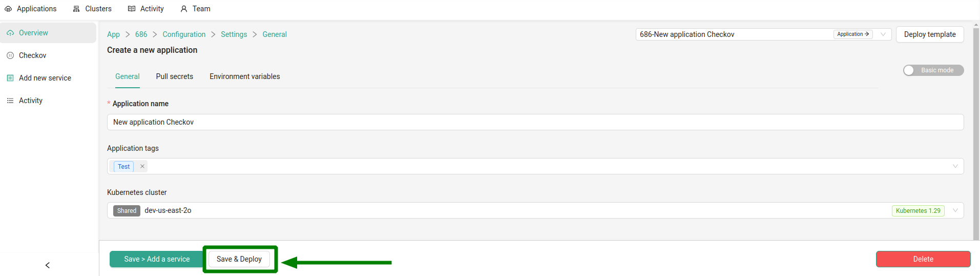Click the Activity icon in top navigation
The image size is (980, 276).
point(132,9)
